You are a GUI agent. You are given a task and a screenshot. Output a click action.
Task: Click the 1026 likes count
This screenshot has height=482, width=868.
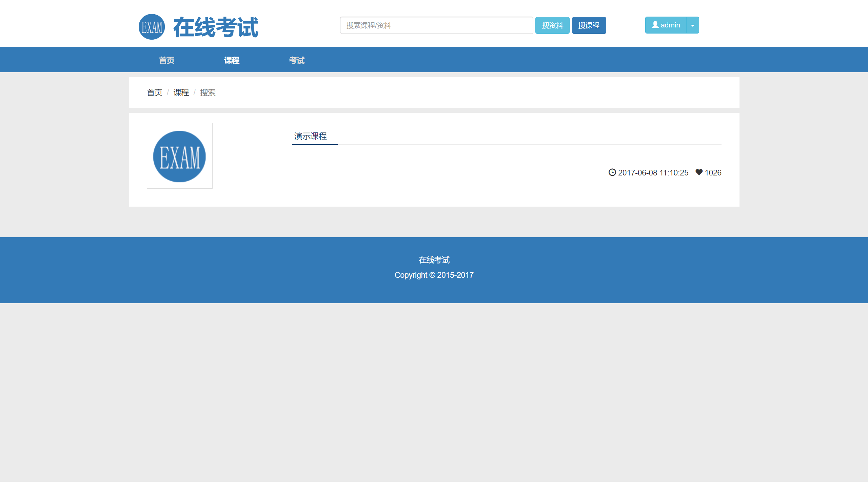pos(713,173)
